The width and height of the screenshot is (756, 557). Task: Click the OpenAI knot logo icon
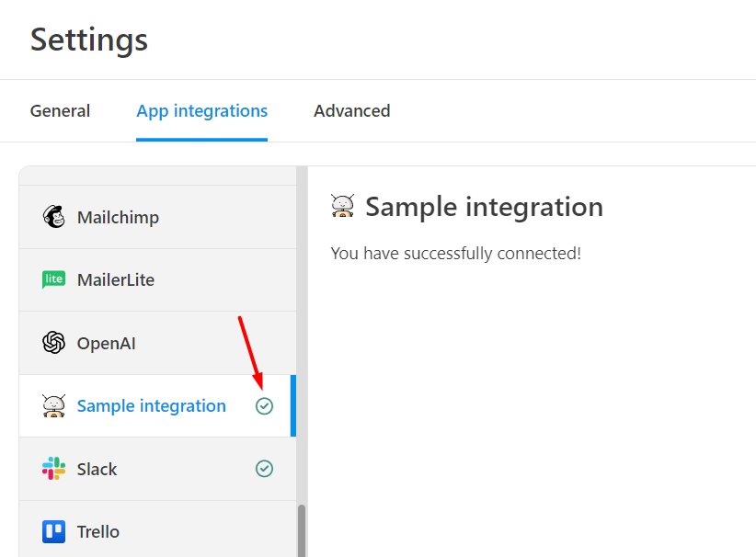tap(54, 343)
